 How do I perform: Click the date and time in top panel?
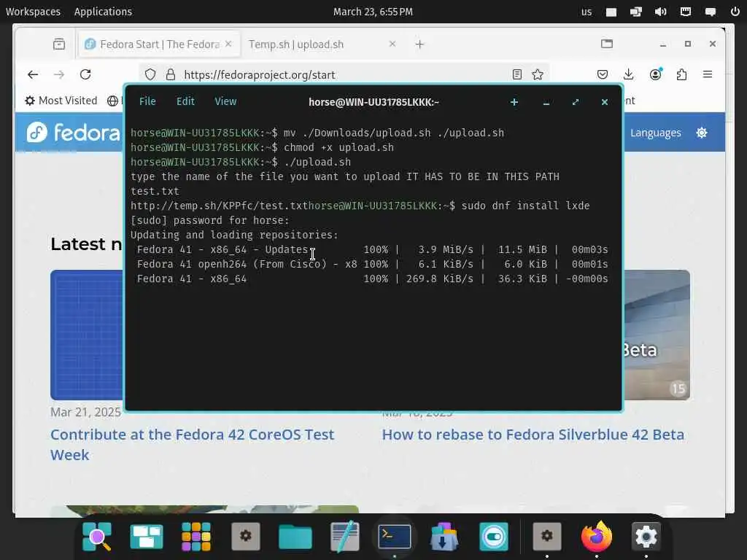tap(373, 12)
